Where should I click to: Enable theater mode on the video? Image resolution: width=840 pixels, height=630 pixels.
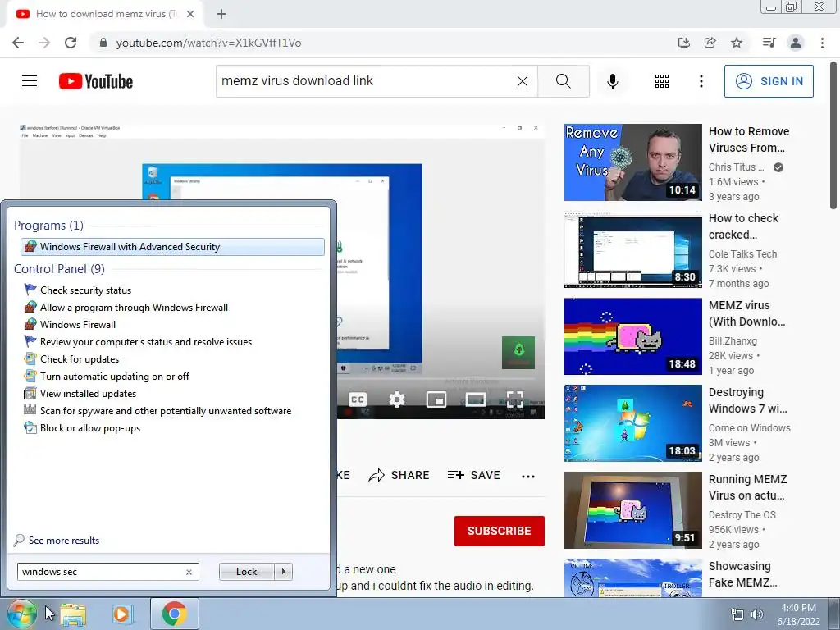476,399
